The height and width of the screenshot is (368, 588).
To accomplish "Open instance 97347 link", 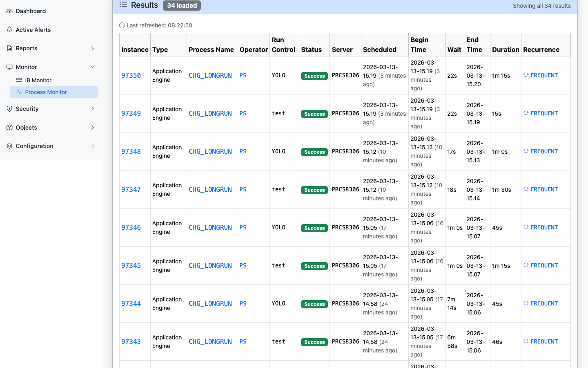I will [131, 189].
